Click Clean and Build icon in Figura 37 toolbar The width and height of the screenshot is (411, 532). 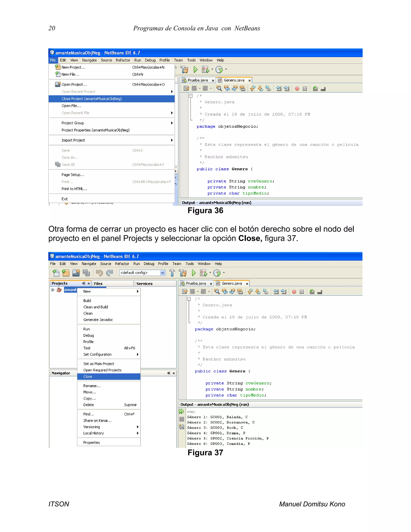[x=183, y=273]
